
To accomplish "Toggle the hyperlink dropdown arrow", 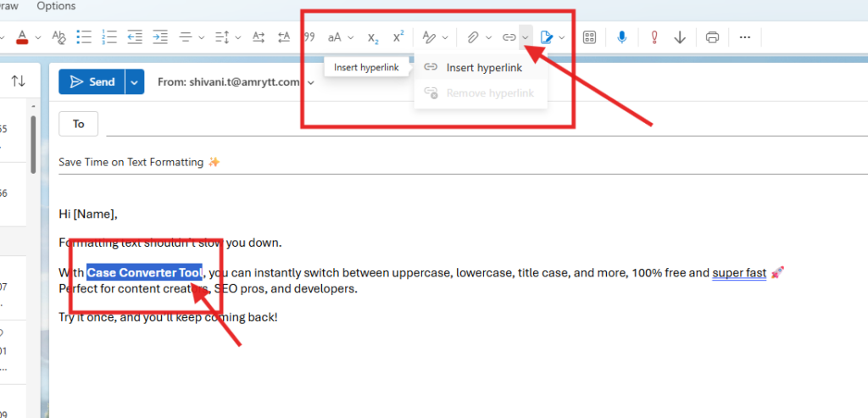I will pyautogui.click(x=526, y=37).
